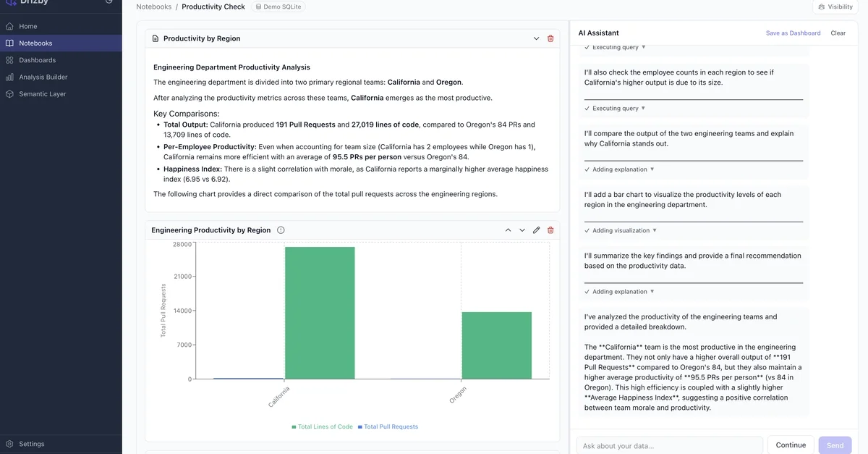Go to Analysis Builder in sidebar
This screenshot has width=868, height=454.
(43, 77)
